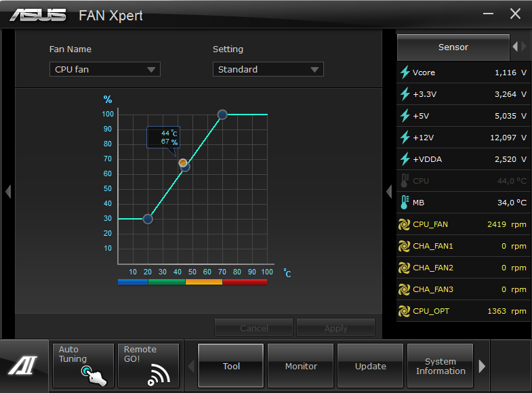Click the disabled Apply button
This screenshot has width=532, height=393.
(x=336, y=328)
